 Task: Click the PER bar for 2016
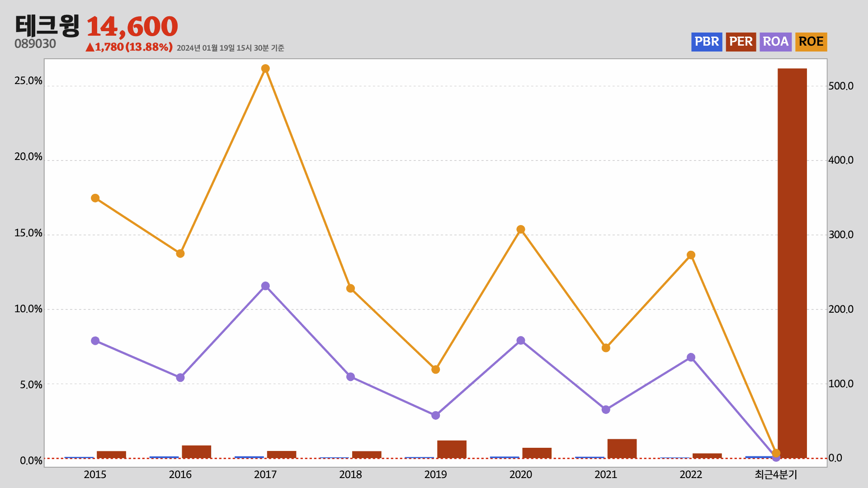[197, 452]
